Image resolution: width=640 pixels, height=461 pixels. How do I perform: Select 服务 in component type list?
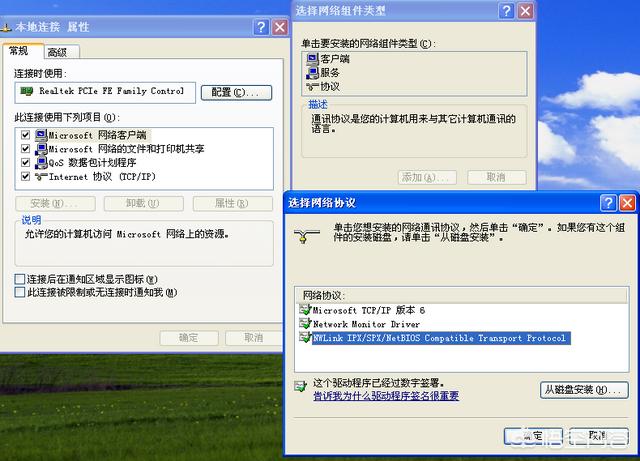pos(330,73)
